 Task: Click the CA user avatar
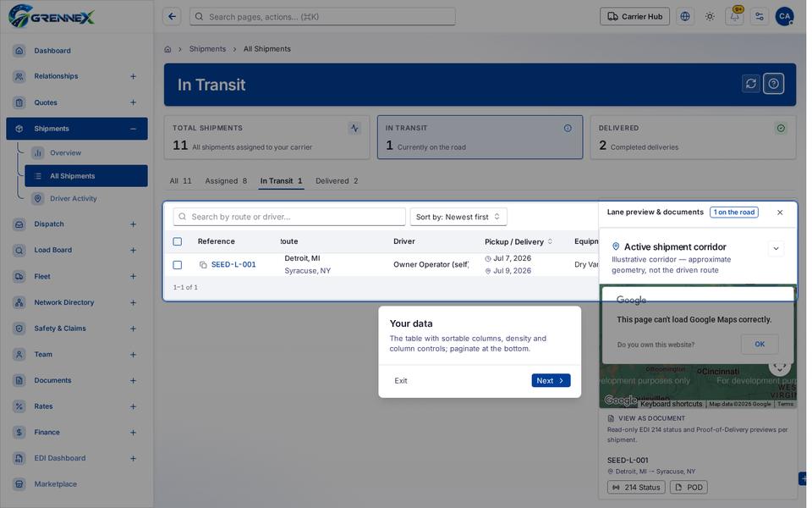click(x=784, y=17)
